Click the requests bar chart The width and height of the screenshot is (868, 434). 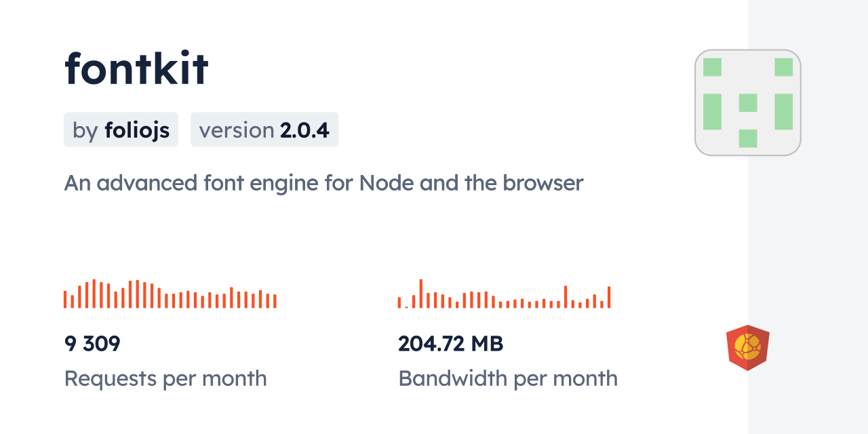tap(170, 294)
